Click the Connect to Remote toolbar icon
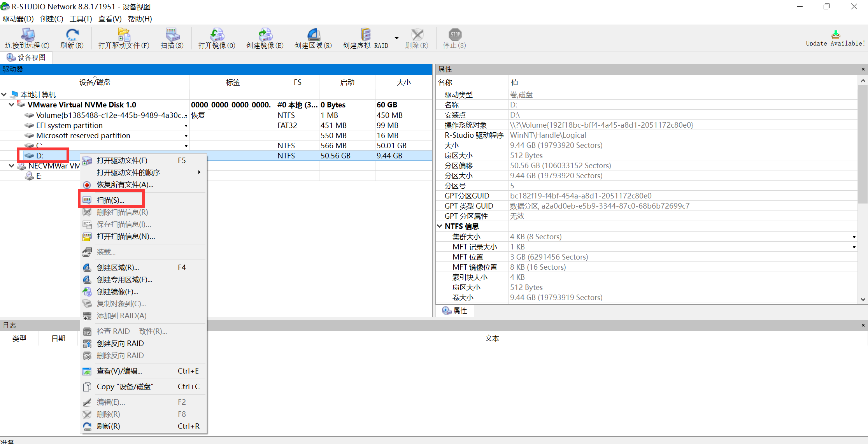 [28, 38]
